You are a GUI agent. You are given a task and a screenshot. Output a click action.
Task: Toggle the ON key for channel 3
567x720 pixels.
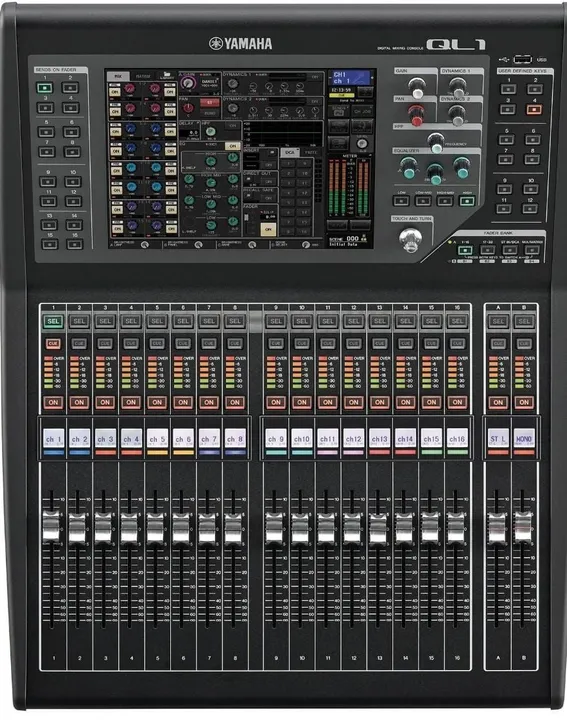[105, 402]
